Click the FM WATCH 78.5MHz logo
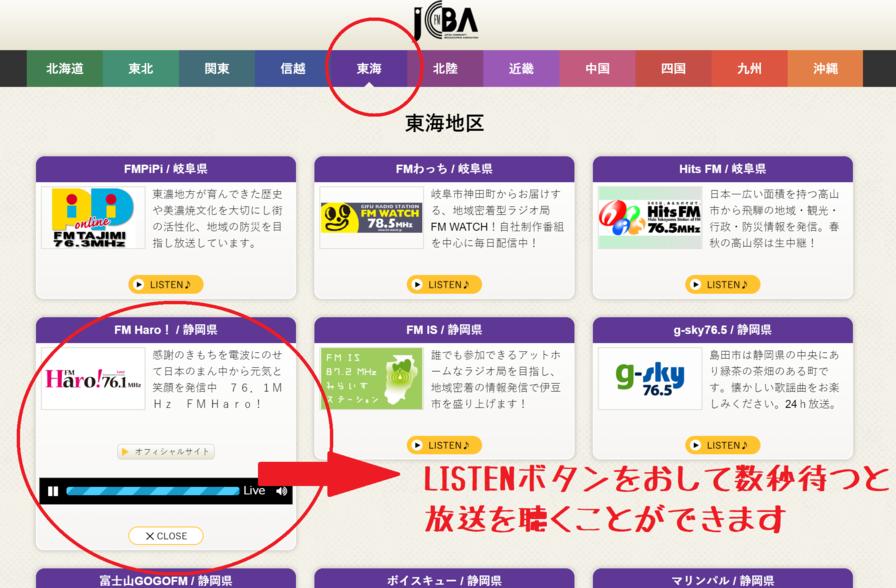This screenshot has height=588, width=896. tap(371, 217)
